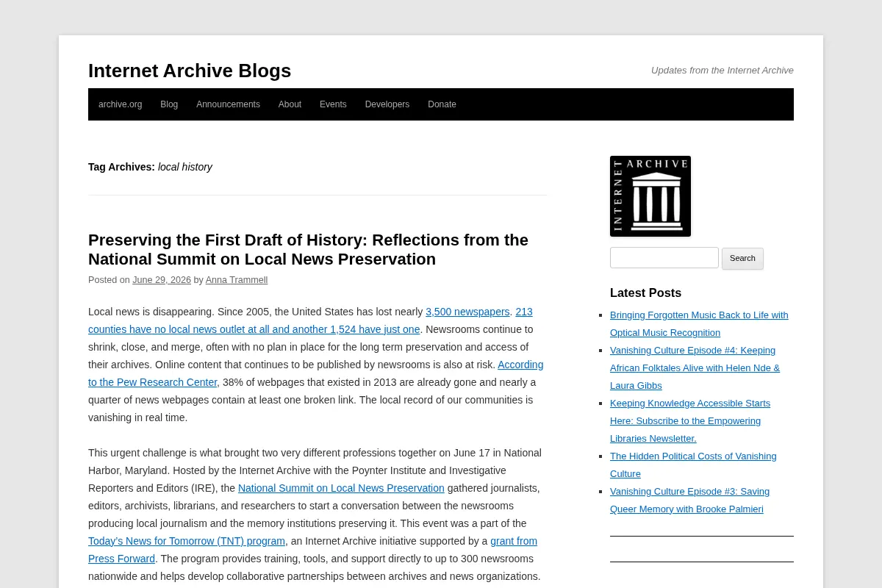Image resolution: width=882 pixels, height=588 pixels.
Task: Open Vanishing Culture Episode #3 post link
Action: 689,500
